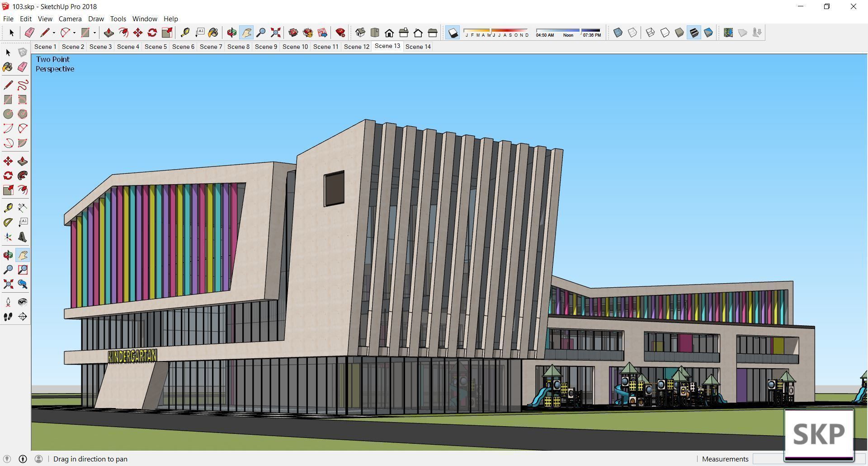This screenshot has height=466, width=868.
Task: Expand the Shapes tool dropdown arrow
Action: coord(94,33)
